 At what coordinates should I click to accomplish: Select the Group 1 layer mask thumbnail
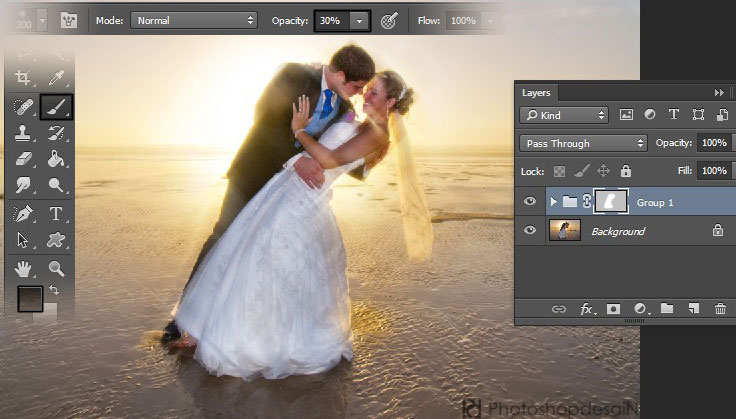(610, 202)
